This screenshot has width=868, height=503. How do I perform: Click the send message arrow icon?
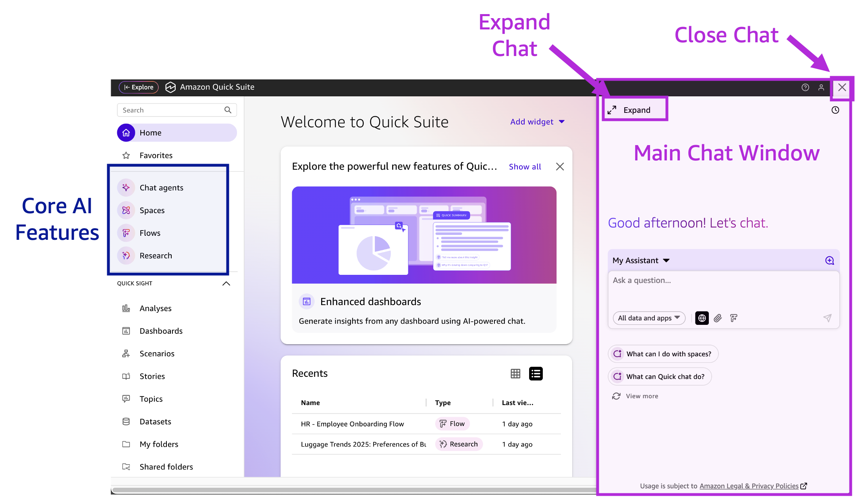point(827,318)
